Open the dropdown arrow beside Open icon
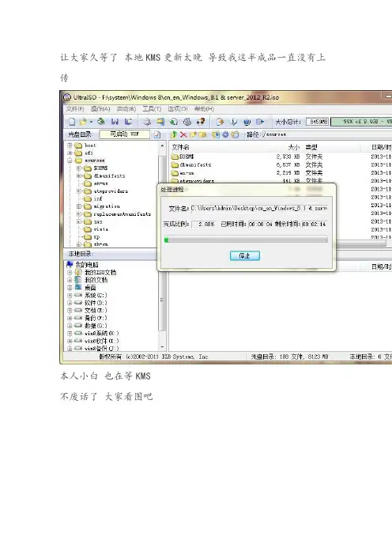392x555 pixels. pos(91,122)
